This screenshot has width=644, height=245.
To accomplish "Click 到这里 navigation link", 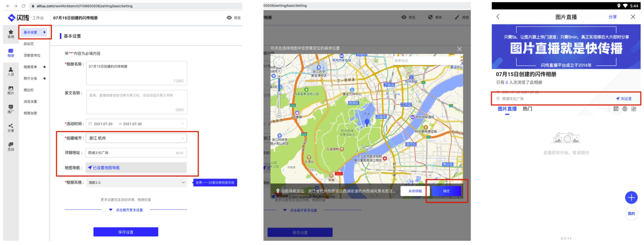I will (x=624, y=99).
